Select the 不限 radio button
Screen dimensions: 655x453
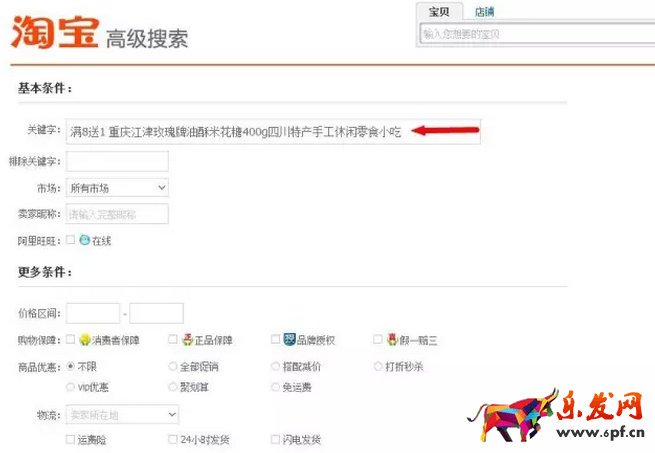tap(71, 366)
